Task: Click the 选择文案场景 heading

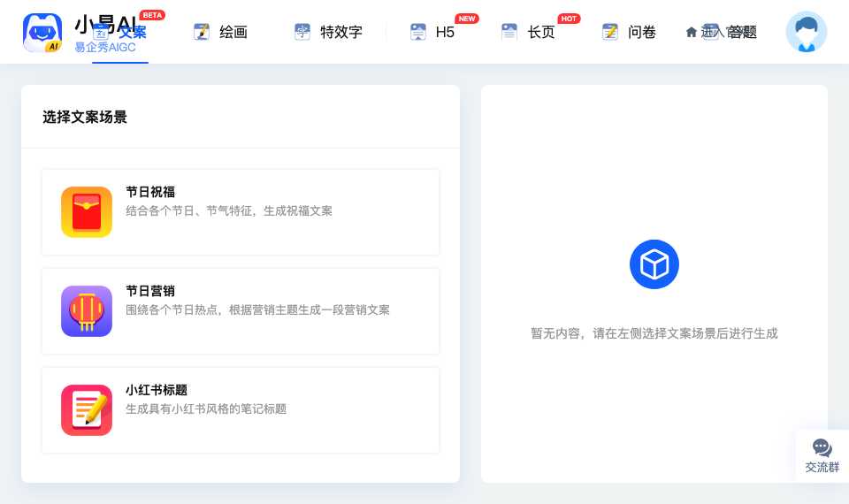Action: point(85,117)
